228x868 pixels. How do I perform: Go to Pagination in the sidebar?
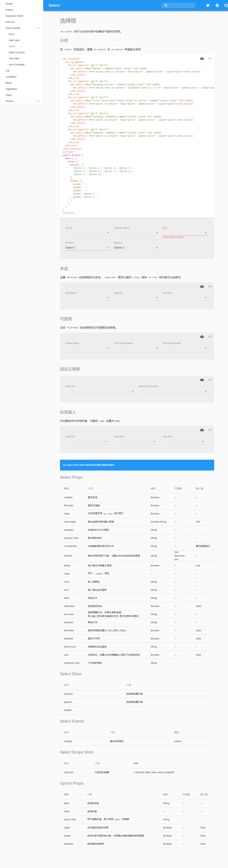tap(11, 89)
